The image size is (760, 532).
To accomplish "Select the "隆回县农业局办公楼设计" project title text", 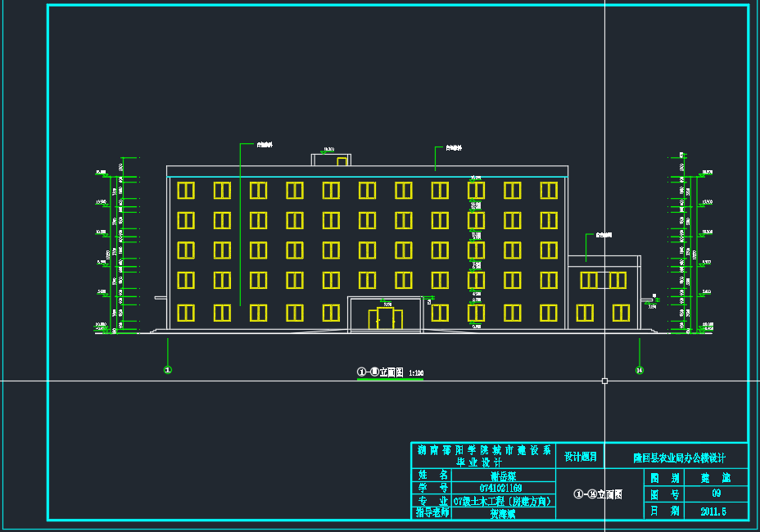I will coord(679,458).
